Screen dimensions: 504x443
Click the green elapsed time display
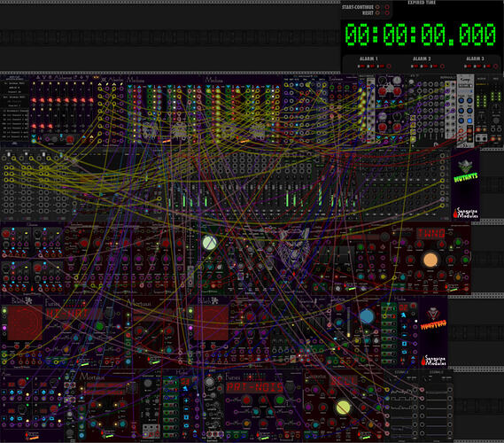click(x=421, y=34)
